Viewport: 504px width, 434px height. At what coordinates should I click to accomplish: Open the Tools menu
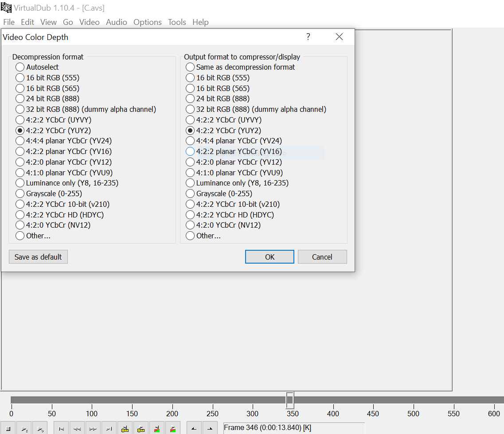coord(177,22)
